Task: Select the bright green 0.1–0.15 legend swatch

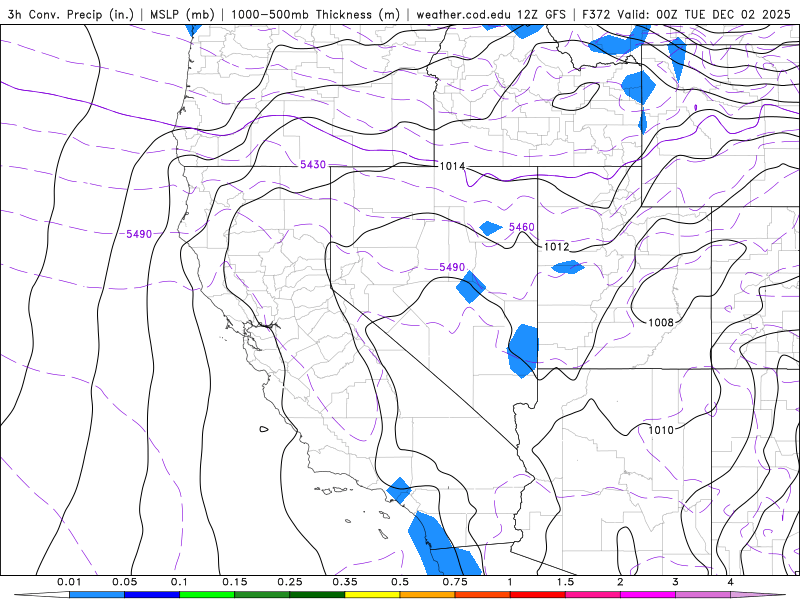Action: coord(207,595)
